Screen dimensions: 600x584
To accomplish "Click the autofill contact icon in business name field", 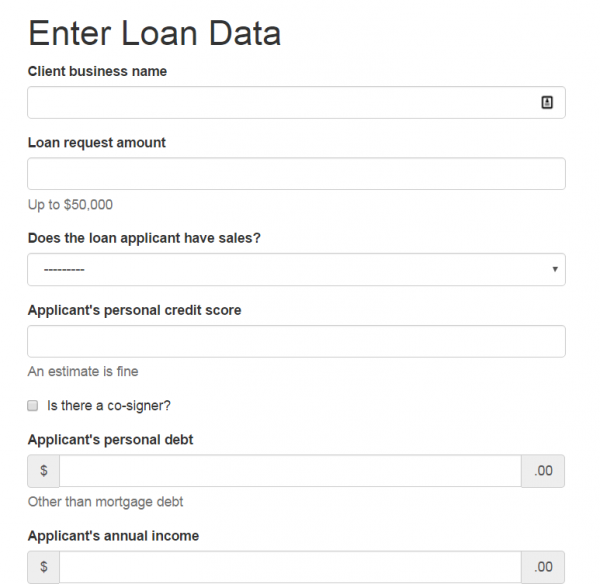I will [x=547, y=102].
